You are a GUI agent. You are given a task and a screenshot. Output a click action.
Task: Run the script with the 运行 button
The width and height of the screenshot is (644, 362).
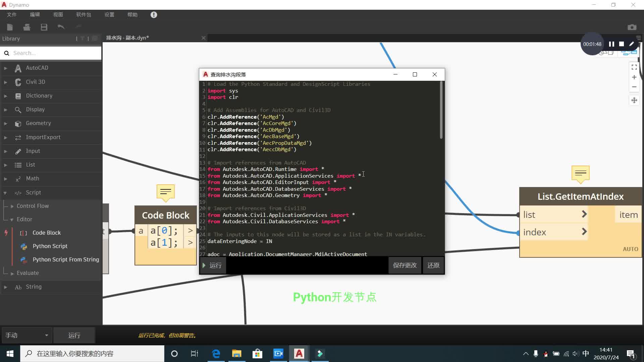tap(213, 265)
